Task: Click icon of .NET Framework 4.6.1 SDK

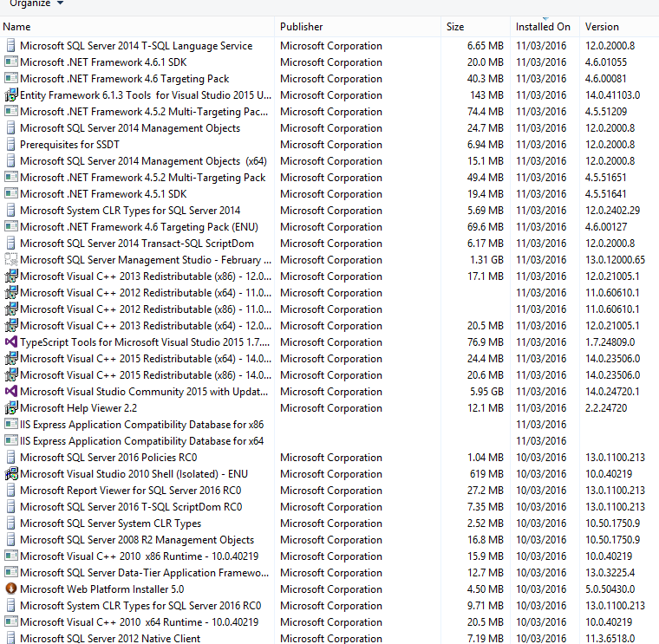Action: click(11, 62)
